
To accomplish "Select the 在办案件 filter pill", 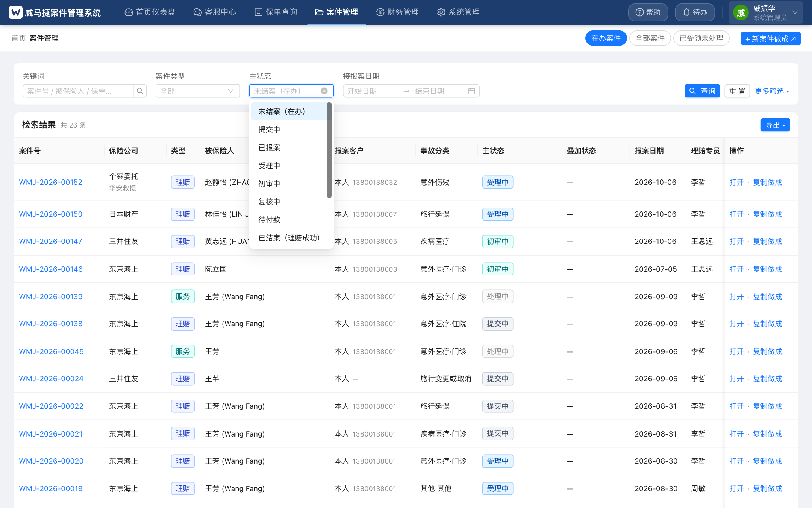I will point(606,38).
